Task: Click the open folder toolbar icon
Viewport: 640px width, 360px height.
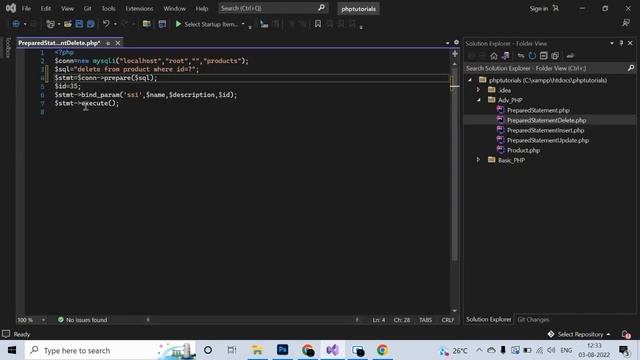Action: (68, 24)
